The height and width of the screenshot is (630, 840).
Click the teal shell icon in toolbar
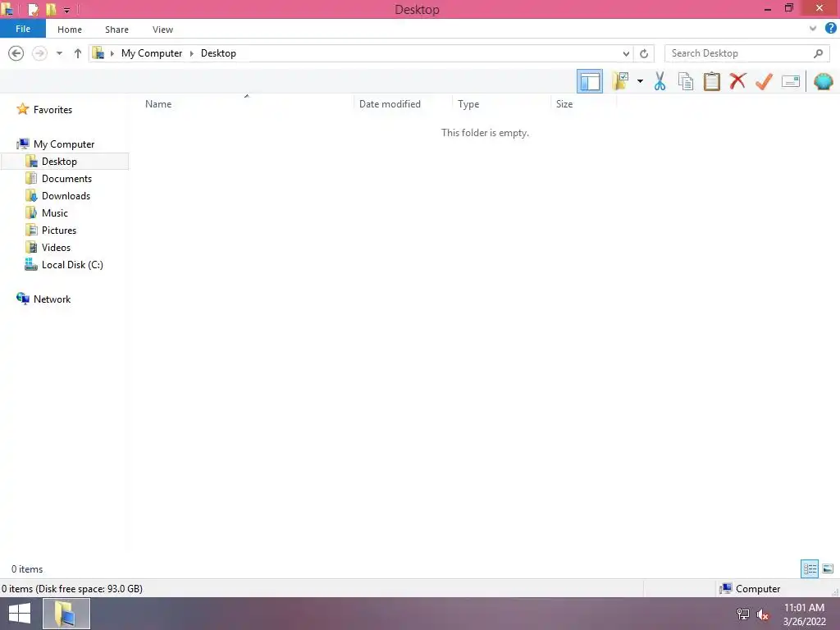coord(824,81)
